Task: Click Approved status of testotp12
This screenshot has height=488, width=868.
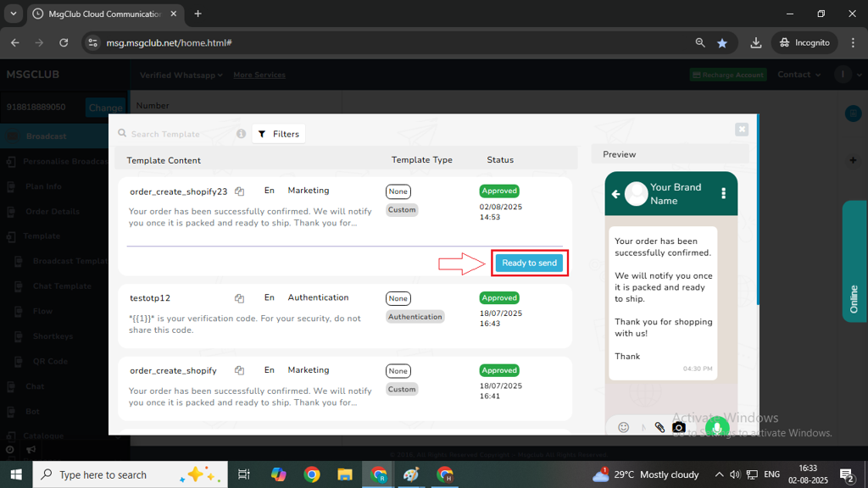Action: click(499, 297)
